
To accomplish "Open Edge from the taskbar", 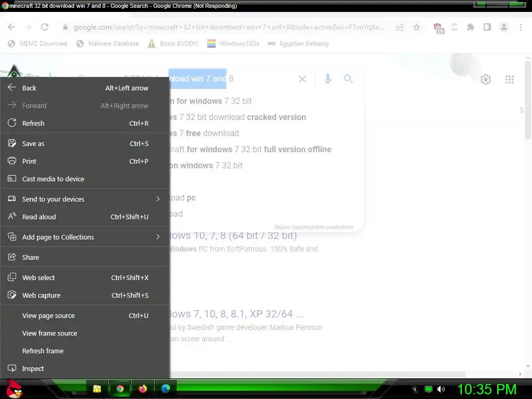I will point(166,389).
